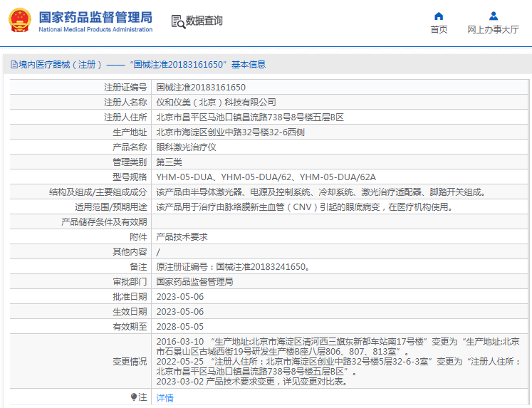The image size is (532, 408).
Task: Open the 详情 details link
Action: [165, 398]
